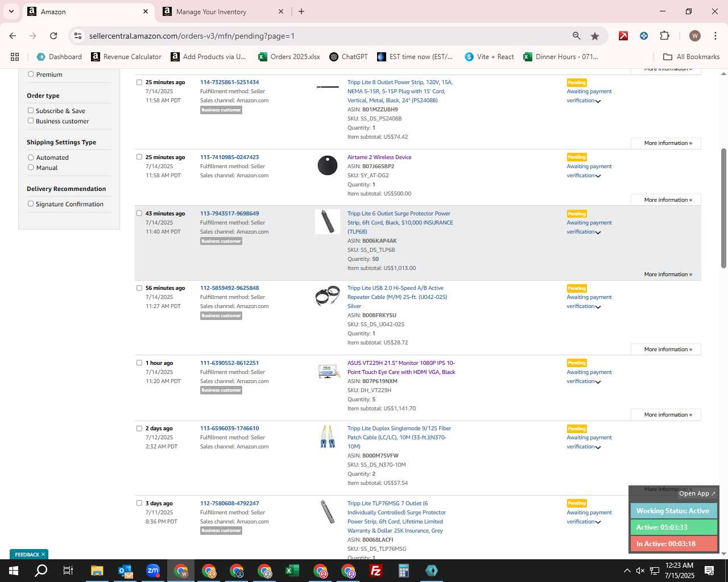Switch to Manage Your Inventory tab
728x582 pixels.
point(223,11)
